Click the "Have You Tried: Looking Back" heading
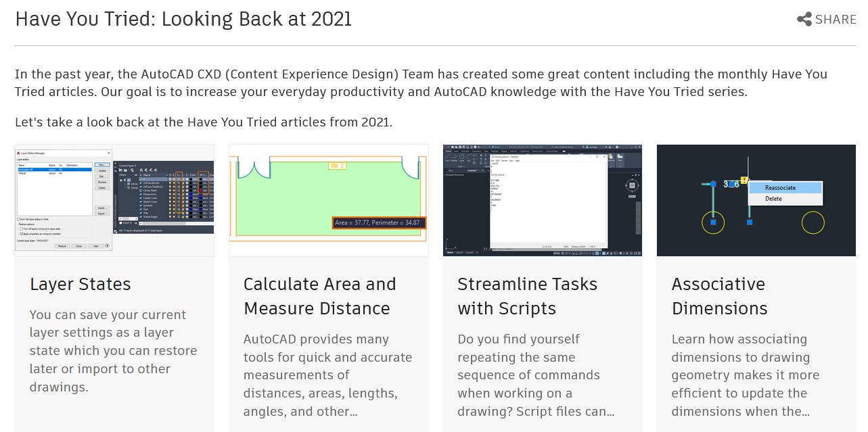This screenshot has width=868, height=432. pyautogui.click(x=183, y=19)
